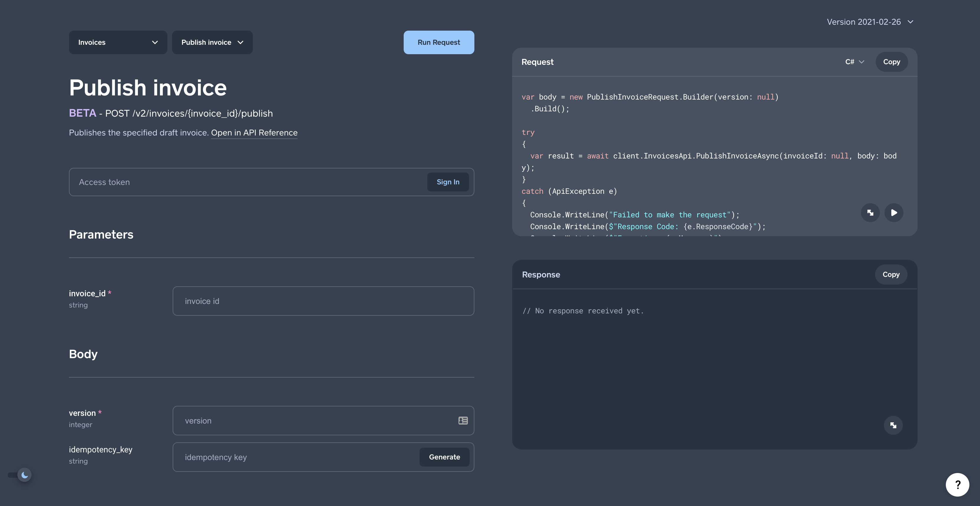Generate an idempotency key
Screen dimensions: 980x506
tap(444, 457)
